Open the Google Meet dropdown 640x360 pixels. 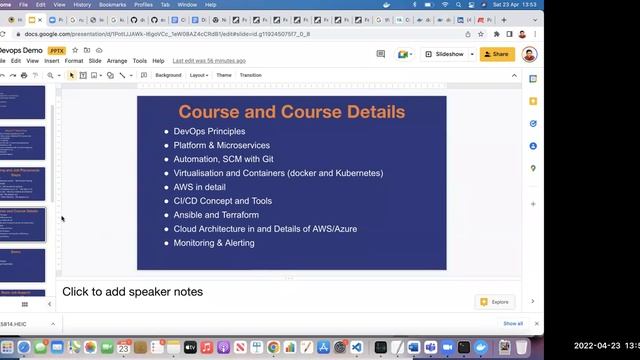click(404, 54)
